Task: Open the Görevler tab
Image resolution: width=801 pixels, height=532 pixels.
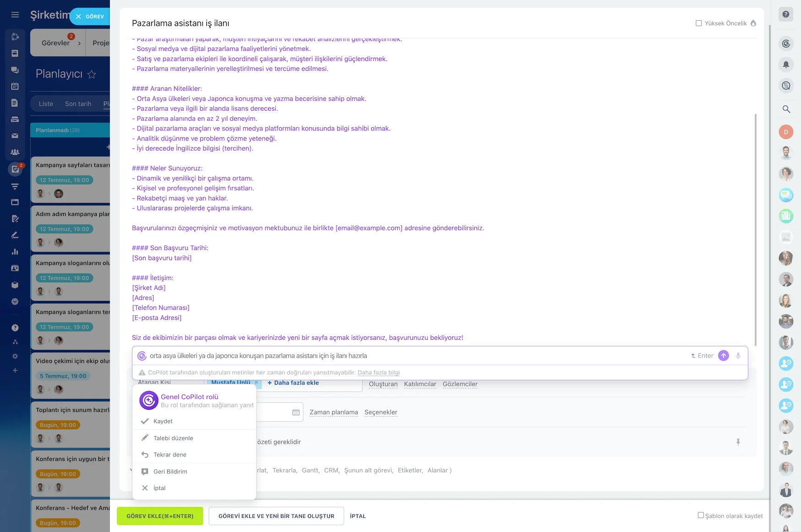Action: (55, 43)
